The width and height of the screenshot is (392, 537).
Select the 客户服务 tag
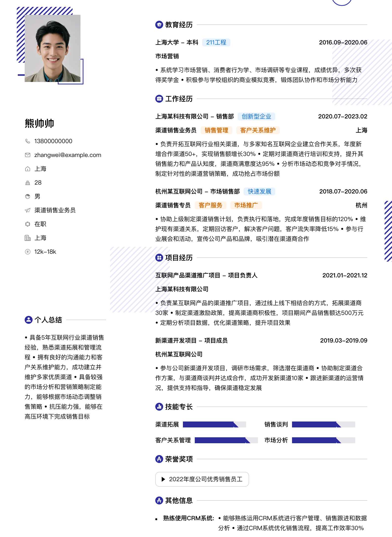coord(211,205)
